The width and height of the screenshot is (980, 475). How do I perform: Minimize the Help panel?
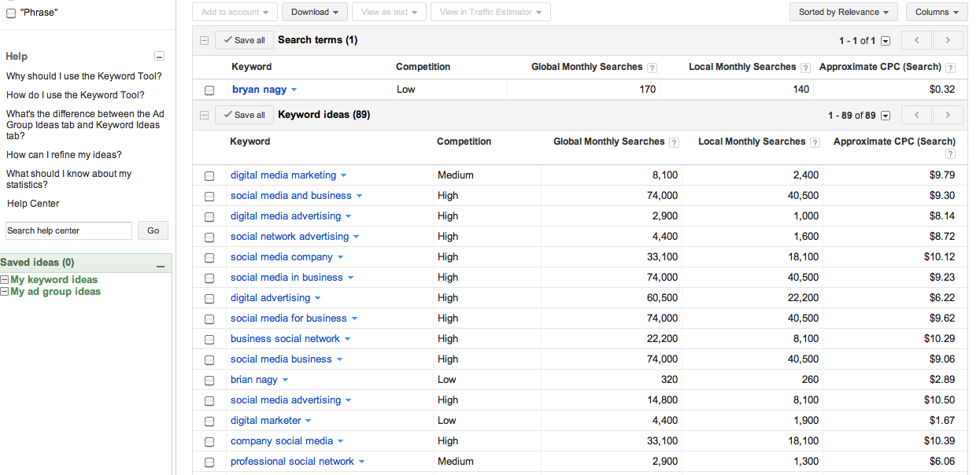[160, 57]
